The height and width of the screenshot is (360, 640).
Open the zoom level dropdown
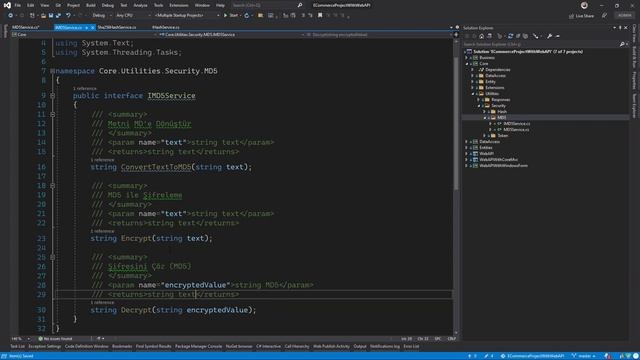[21, 339]
